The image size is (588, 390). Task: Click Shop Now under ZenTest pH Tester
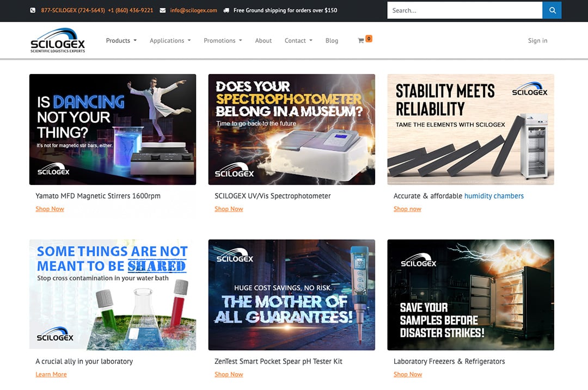click(229, 374)
